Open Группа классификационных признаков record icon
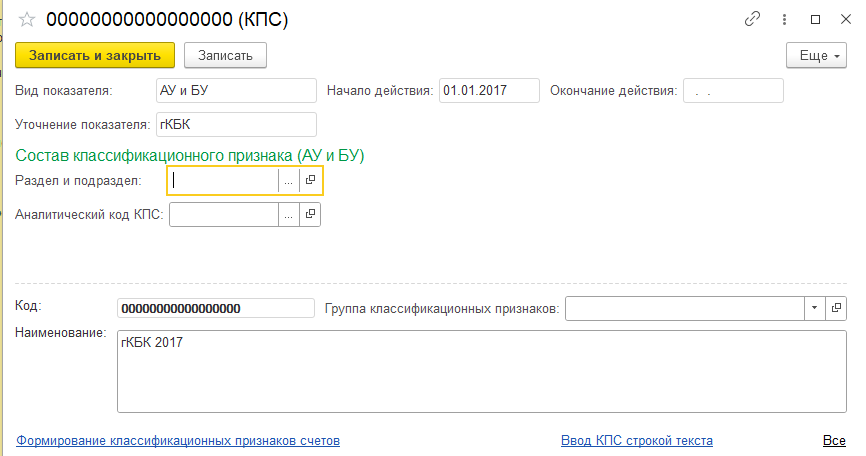 click(x=836, y=308)
